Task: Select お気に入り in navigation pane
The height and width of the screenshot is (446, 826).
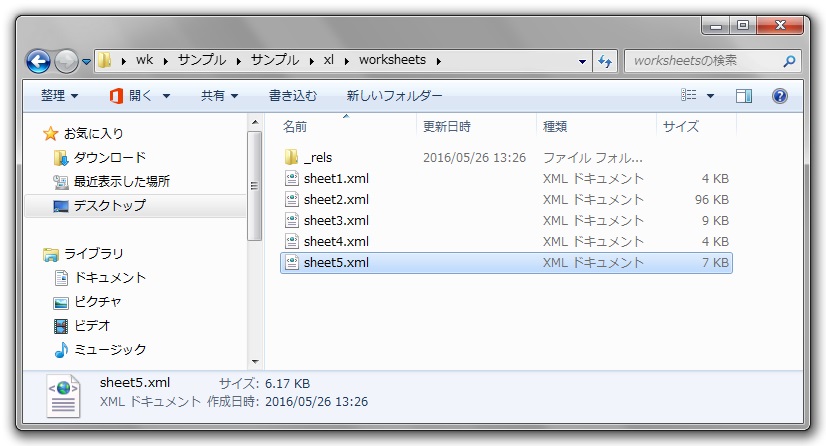Action: [93, 134]
